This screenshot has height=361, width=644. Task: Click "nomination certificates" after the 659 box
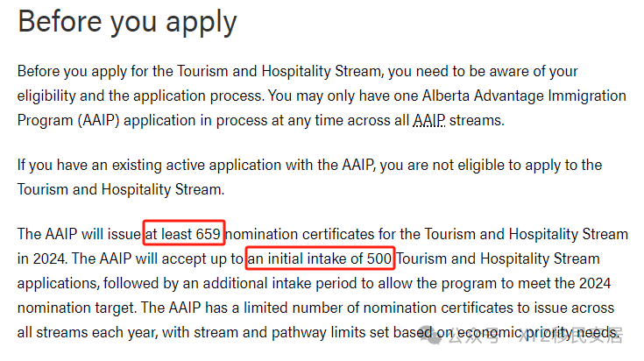(306, 233)
